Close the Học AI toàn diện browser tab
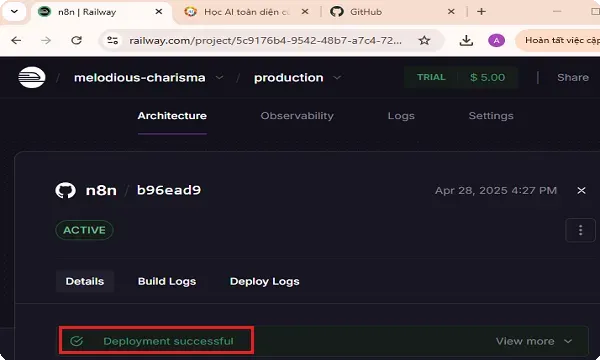This screenshot has height=360, width=600. point(305,12)
